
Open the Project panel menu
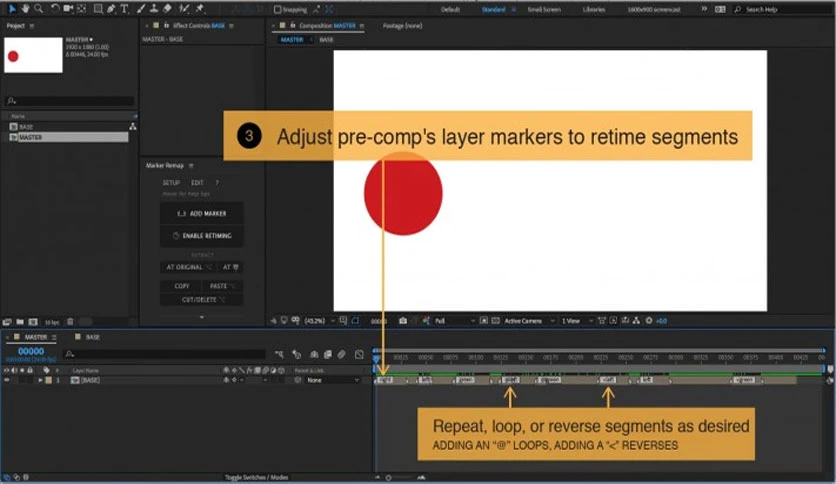(x=32, y=26)
